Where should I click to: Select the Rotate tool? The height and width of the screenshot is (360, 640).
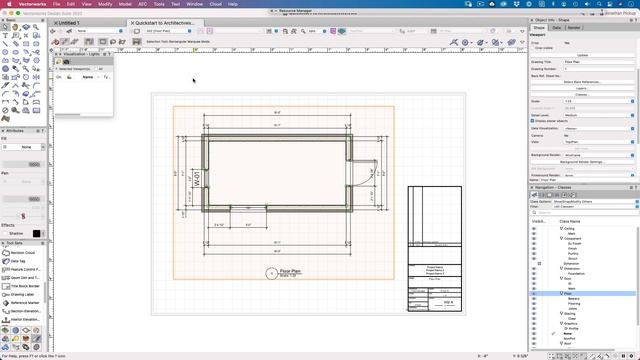point(26,77)
